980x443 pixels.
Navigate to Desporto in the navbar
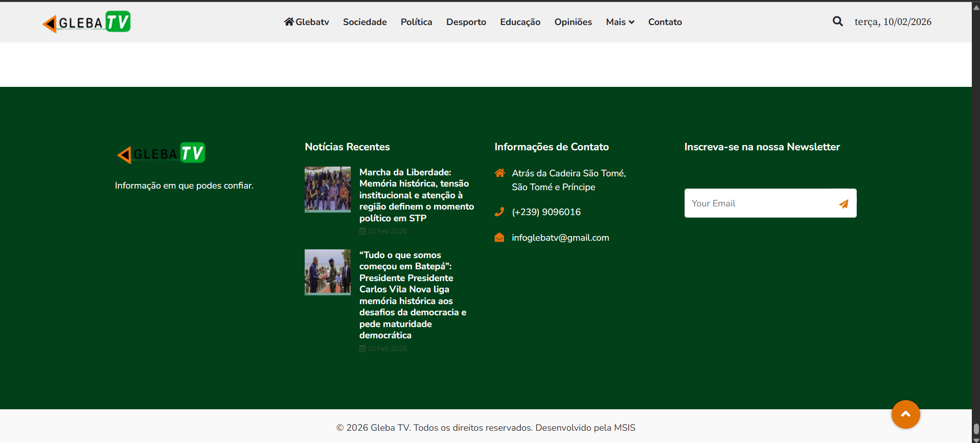466,22
